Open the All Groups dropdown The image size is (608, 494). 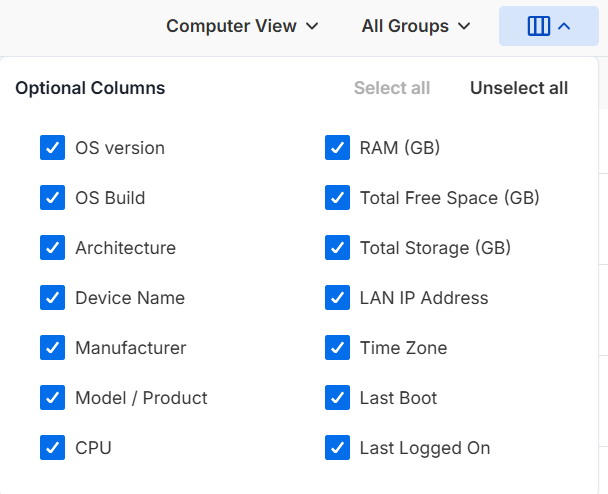point(416,26)
